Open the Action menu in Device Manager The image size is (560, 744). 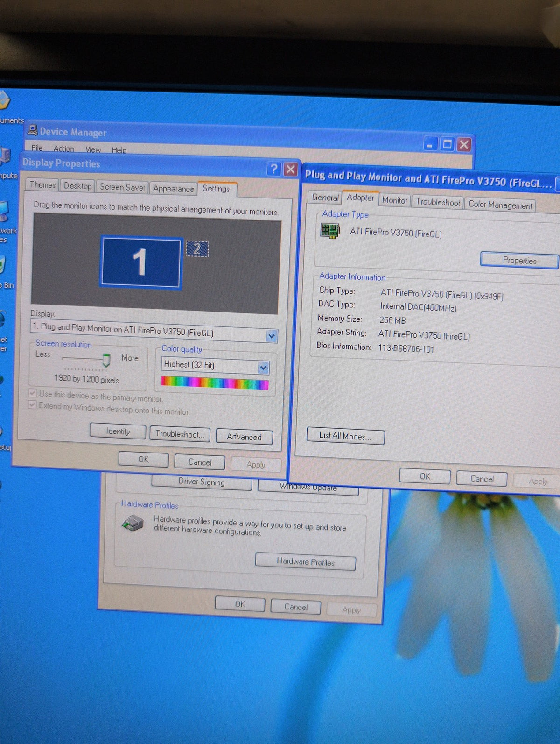click(x=64, y=149)
